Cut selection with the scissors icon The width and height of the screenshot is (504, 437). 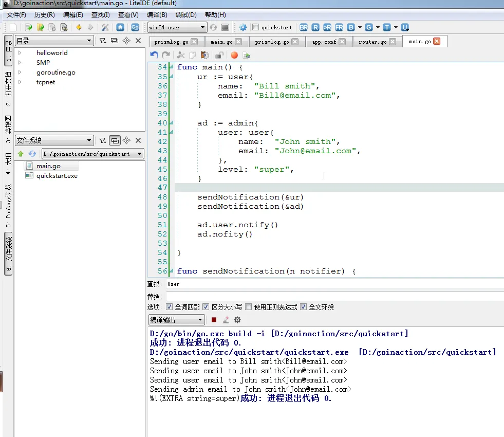coord(181,55)
